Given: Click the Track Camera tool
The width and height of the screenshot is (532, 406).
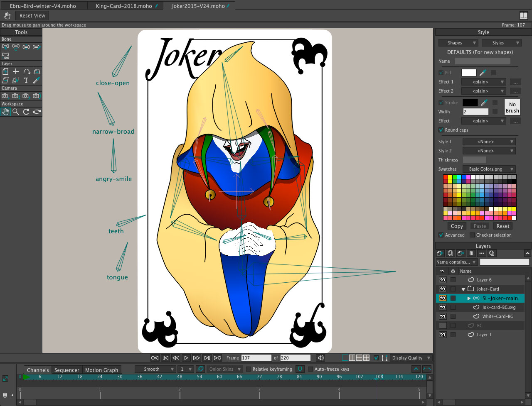Looking at the screenshot, I should pos(5,96).
